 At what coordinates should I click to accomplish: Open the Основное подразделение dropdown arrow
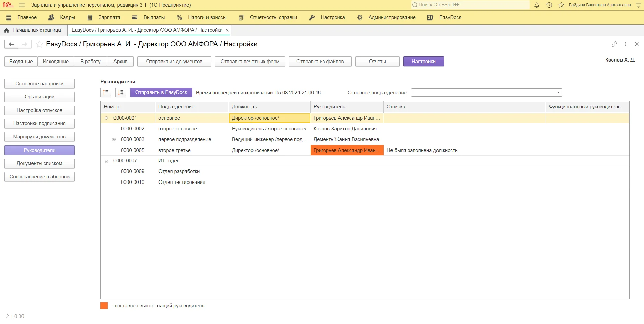tap(558, 93)
